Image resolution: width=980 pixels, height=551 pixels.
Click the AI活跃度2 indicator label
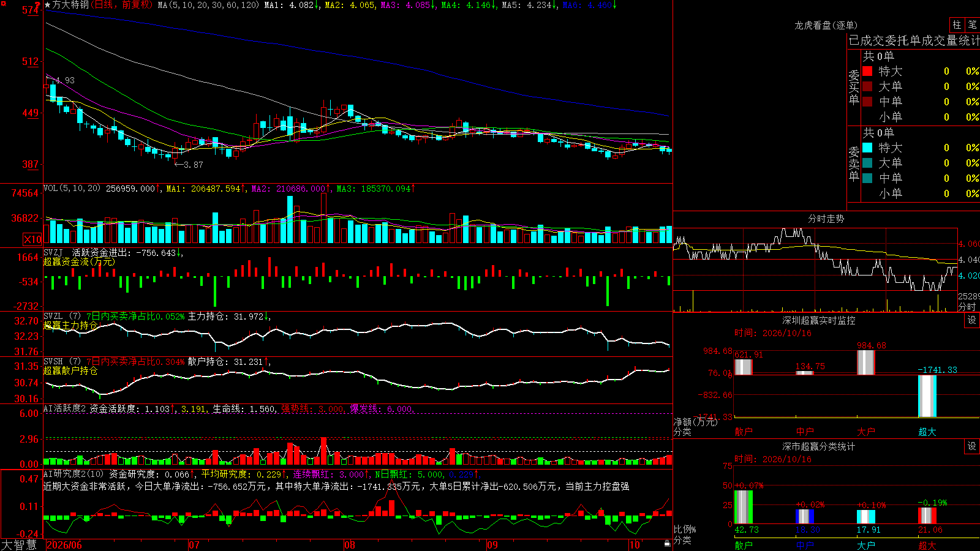(x=65, y=408)
